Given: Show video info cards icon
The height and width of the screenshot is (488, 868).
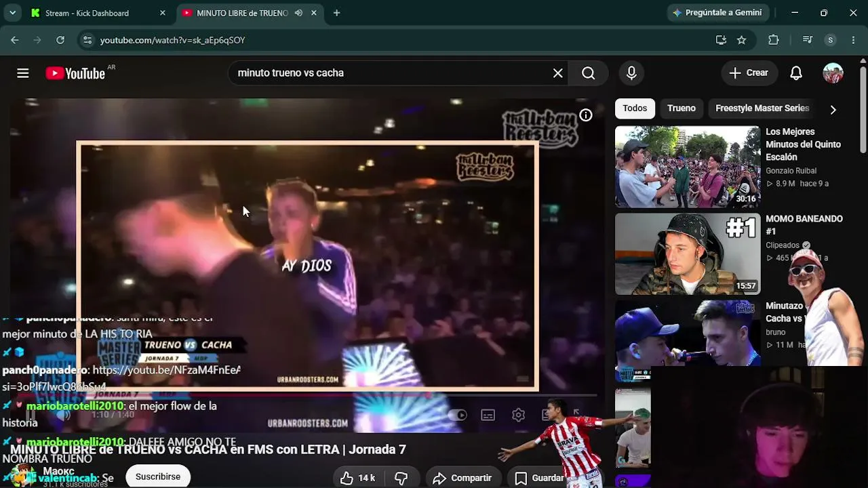Looking at the screenshot, I should click(x=586, y=115).
